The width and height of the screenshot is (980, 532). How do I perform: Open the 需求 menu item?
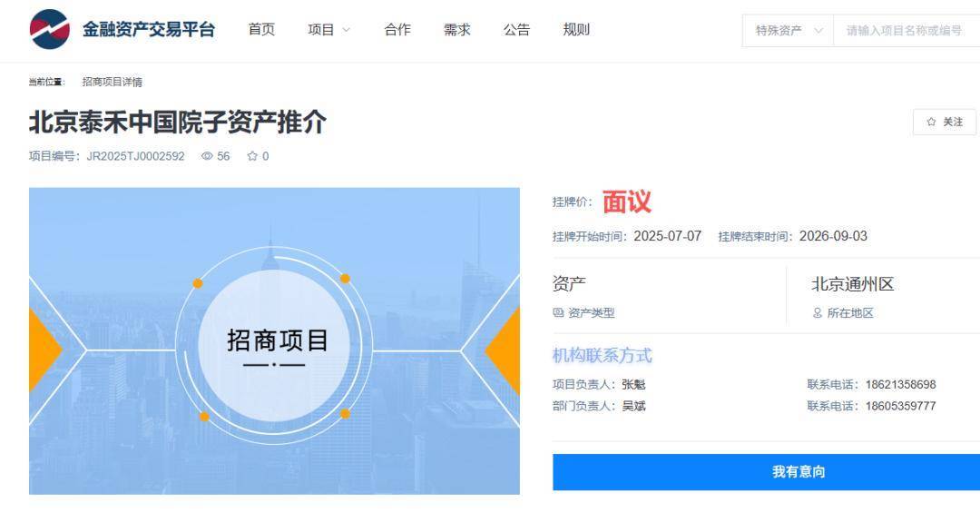(456, 29)
